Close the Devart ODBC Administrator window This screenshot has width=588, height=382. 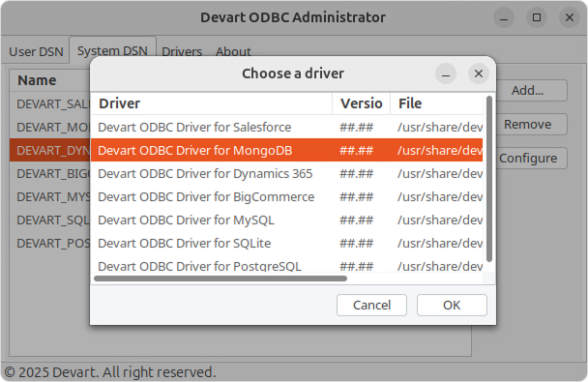(x=570, y=17)
